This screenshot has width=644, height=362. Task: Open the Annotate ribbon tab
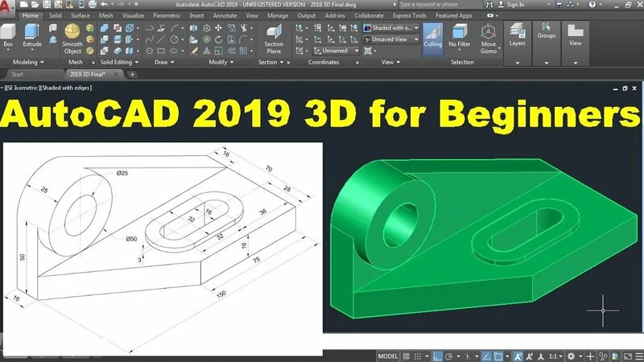point(225,15)
